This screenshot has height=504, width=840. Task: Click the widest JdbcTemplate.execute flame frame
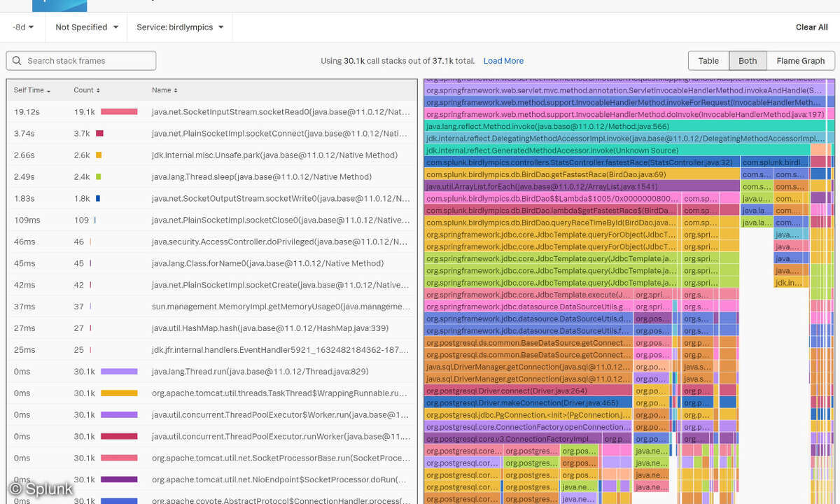528,295
